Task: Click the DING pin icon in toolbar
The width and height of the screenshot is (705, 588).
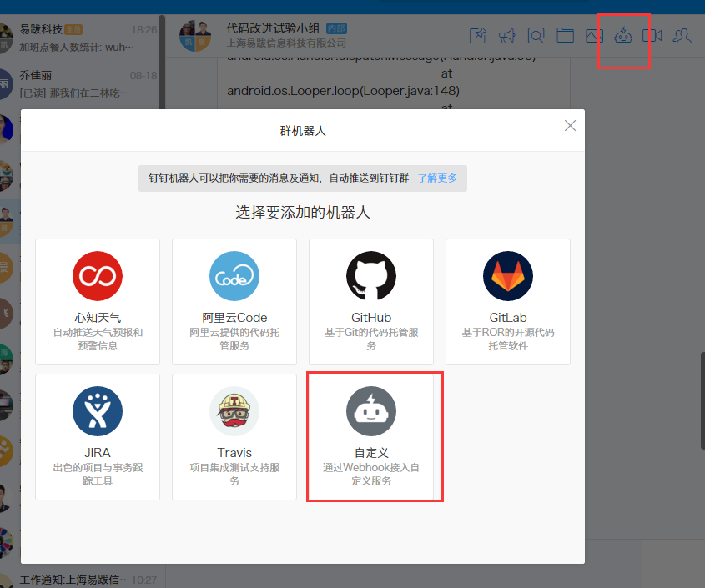Action: (x=478, y=36)
